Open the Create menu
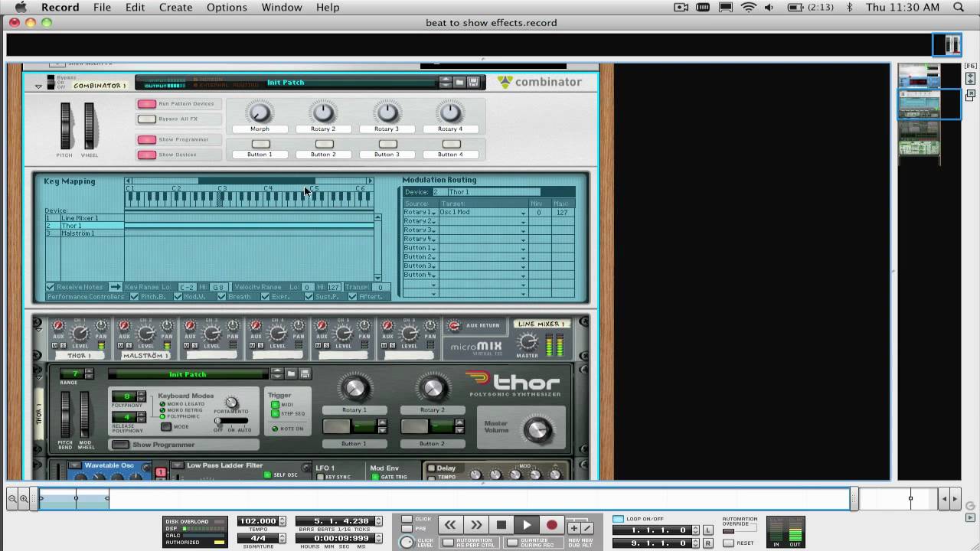This screenshot has height=551, width=980. click(175, 8)
